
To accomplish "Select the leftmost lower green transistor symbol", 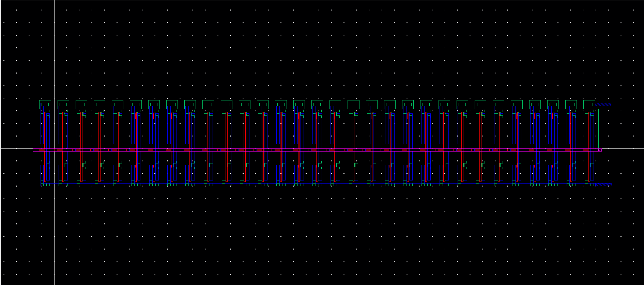I will point(48,165).
